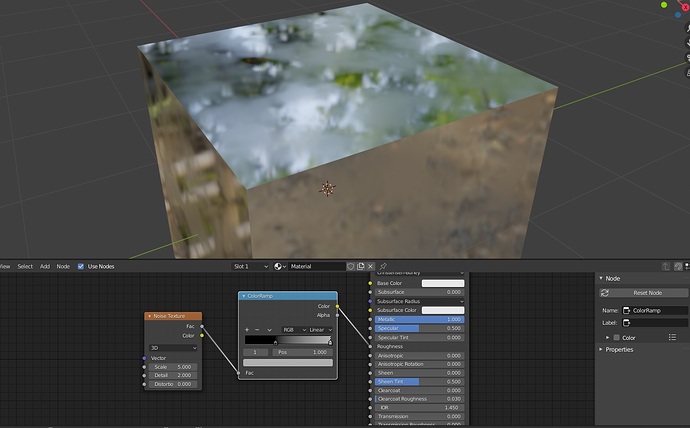Click the Distortion value field
Screen dimensions: 690x428
173,384
